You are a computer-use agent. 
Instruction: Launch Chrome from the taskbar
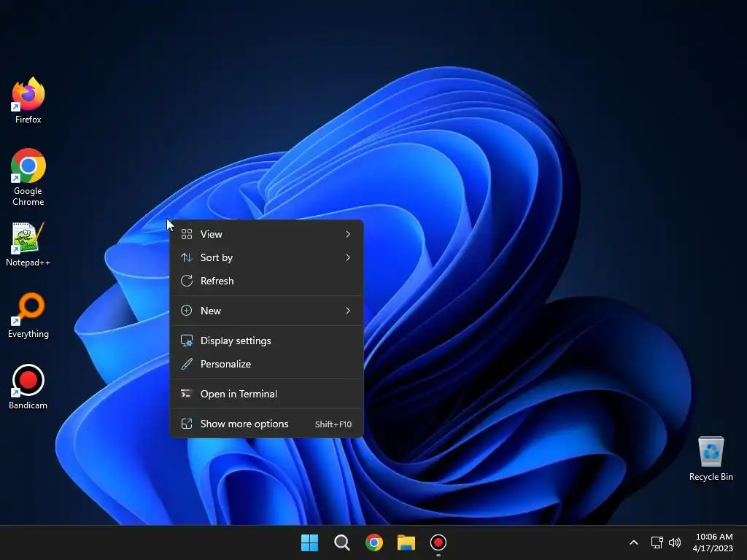(x=374, y=542)
